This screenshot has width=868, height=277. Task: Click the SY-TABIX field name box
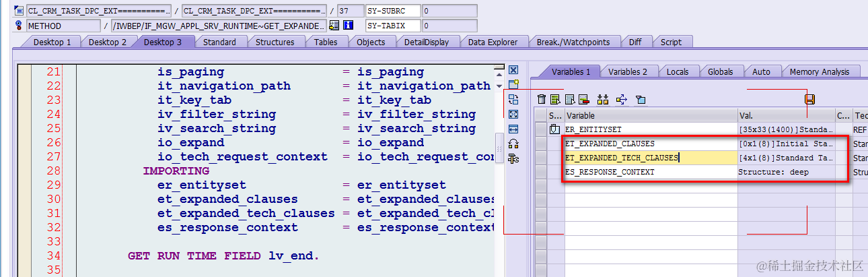click(394, 26)
